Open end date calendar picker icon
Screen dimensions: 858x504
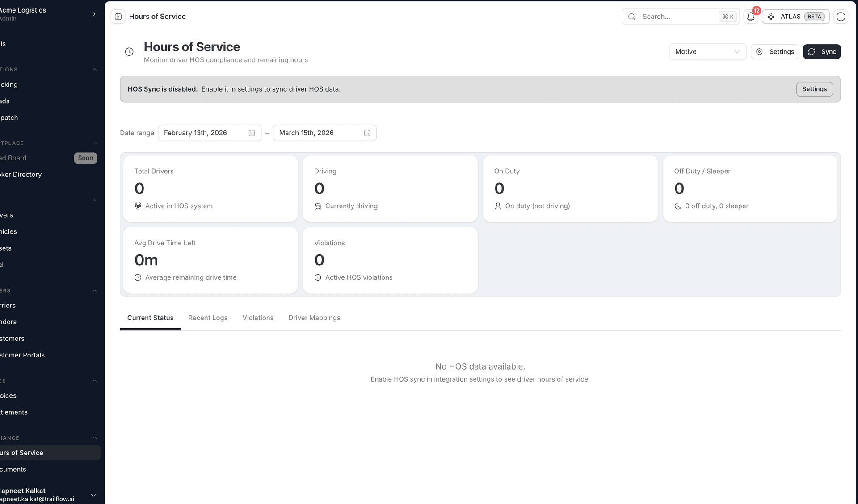(x=367, y=133)
